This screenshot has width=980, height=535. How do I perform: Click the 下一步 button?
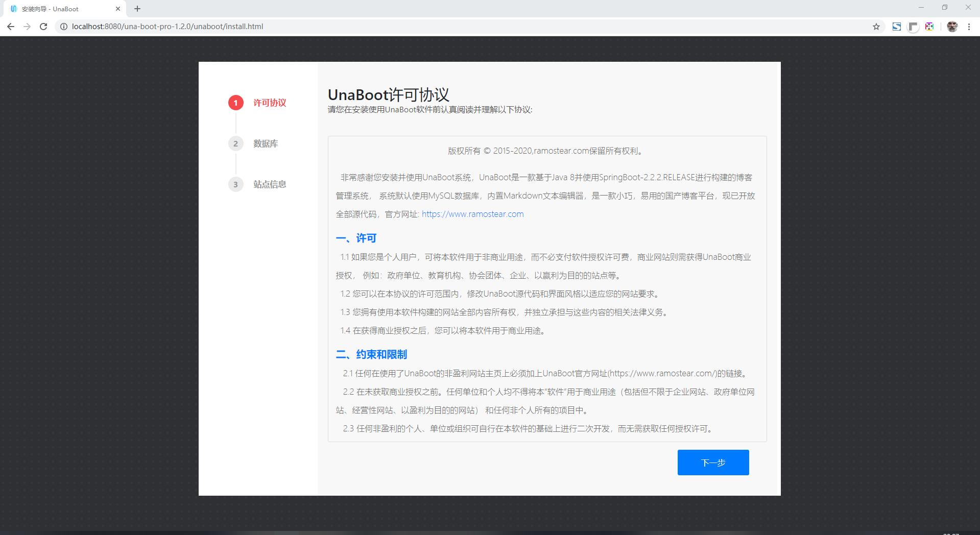point(712,462)
